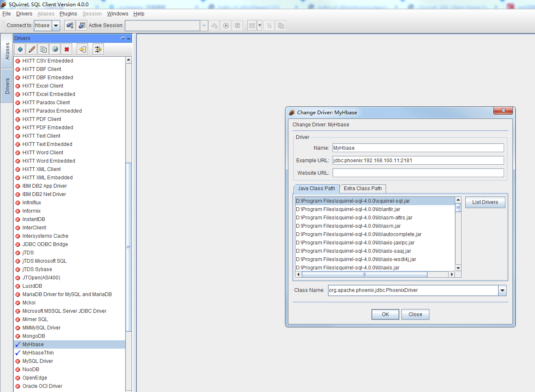Delete selected driver red X icon
This screenshot has width=535, height=392.
point(67,49)
